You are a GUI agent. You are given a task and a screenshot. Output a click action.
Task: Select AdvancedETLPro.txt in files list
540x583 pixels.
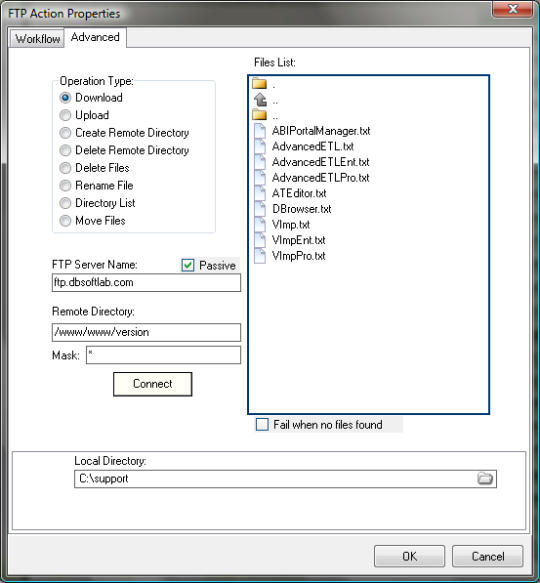click(321, 178)
